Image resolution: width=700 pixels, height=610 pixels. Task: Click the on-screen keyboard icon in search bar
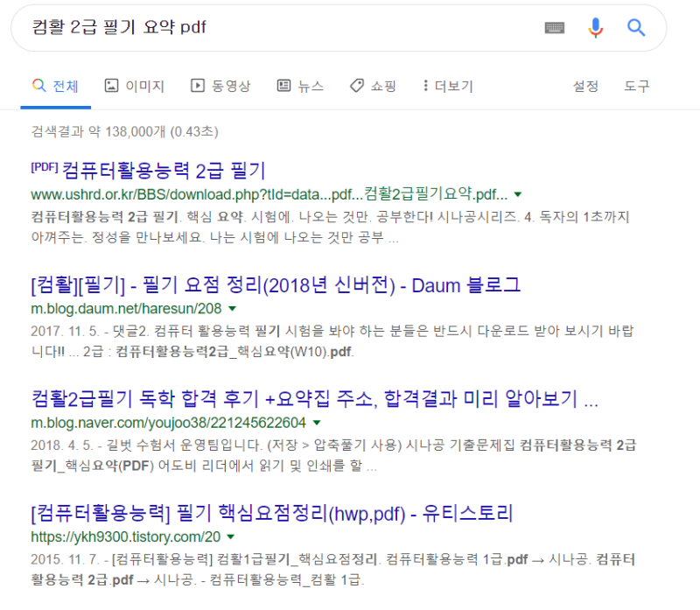555,28
